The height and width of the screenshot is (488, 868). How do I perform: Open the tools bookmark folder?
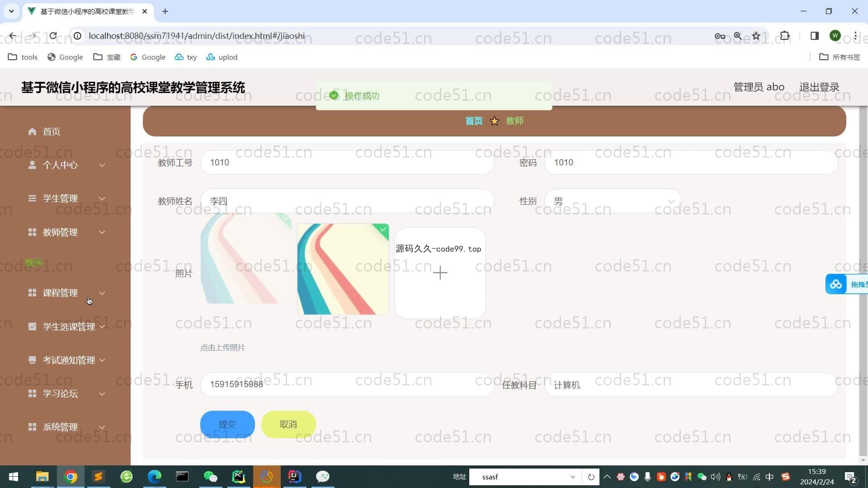click(23, 57)
